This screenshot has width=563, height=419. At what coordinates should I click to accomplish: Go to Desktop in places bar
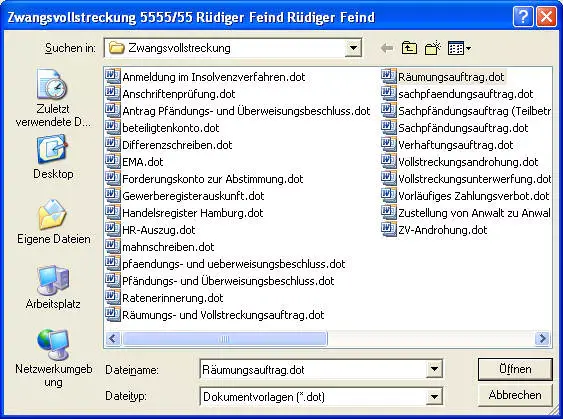(x=52, y=157)
